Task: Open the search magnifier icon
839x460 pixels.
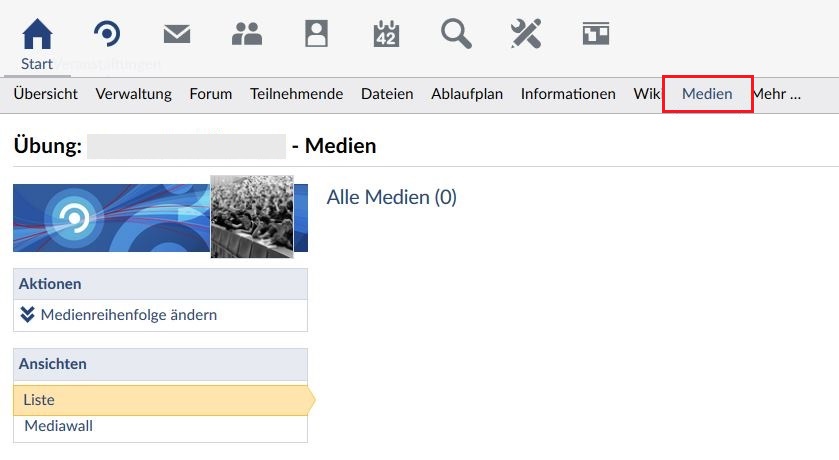Action: click(x=456, y=35)
